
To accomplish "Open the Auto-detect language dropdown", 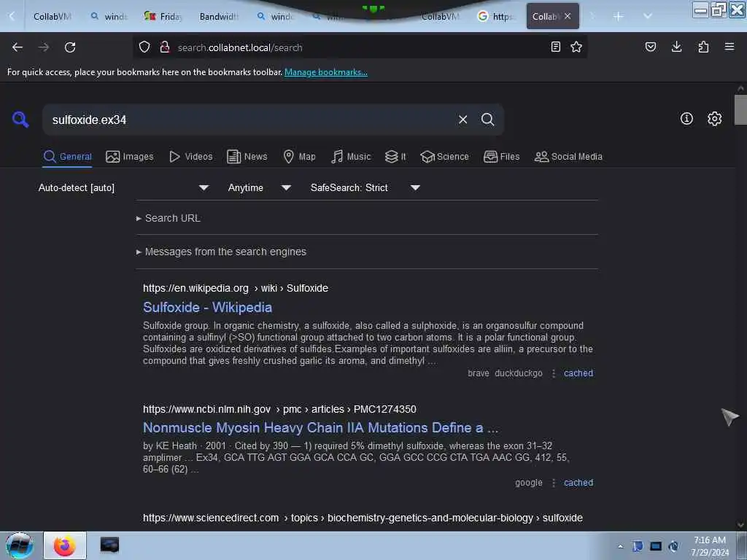I will [x=123, y=187].
